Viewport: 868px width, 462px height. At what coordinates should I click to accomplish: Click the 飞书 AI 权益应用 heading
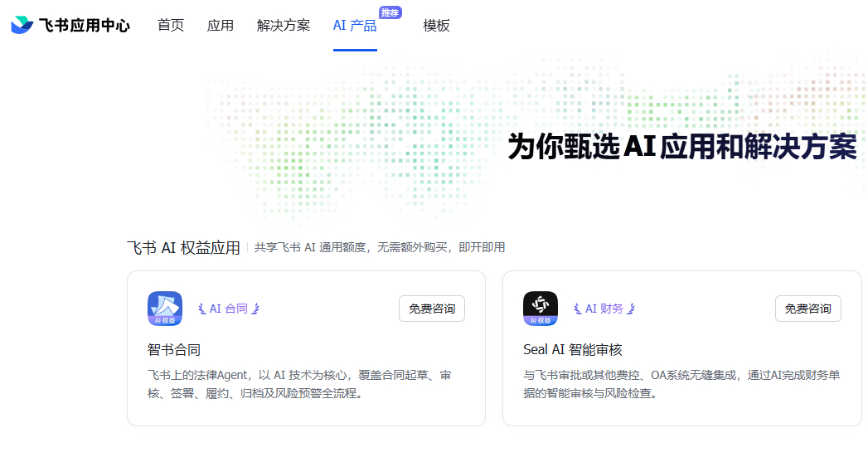tap(184, 248)
